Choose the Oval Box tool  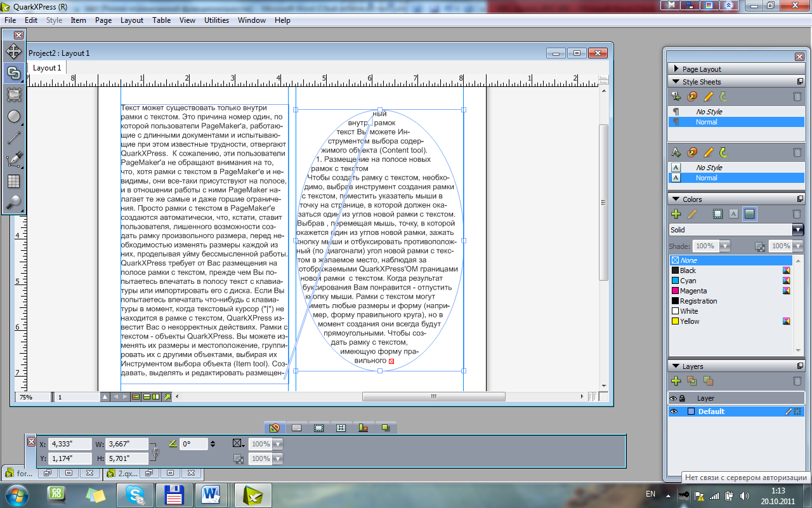click(14, 116)
